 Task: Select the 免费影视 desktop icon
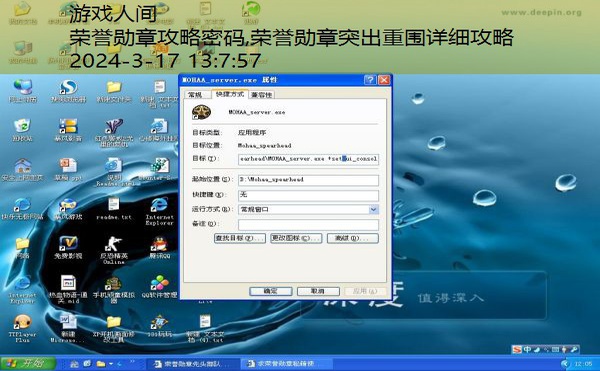coord(68,248)
